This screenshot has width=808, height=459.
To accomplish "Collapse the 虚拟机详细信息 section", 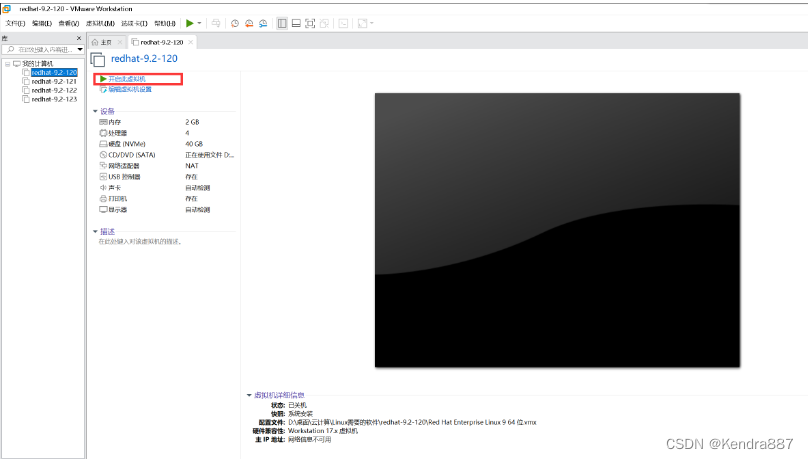I will point(249,395).
